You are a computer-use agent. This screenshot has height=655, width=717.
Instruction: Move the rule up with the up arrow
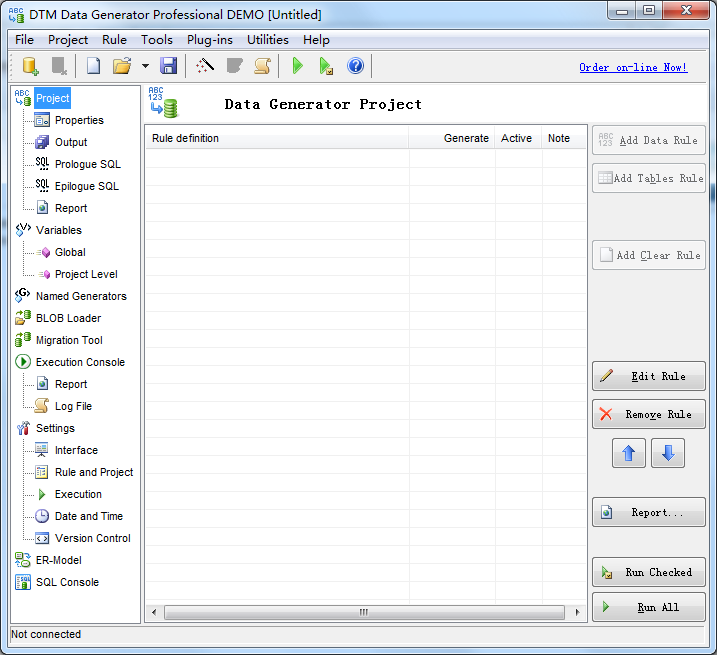coord(628,453)
